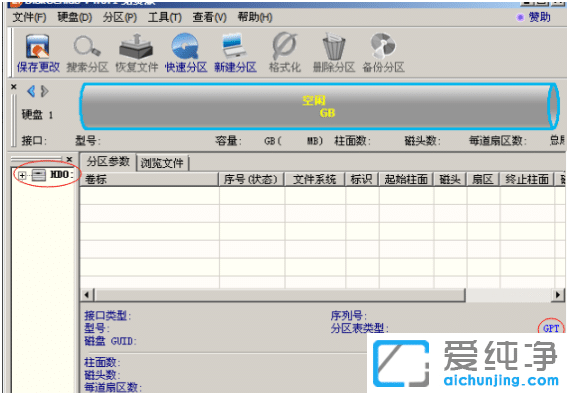Click the 新建分区 new partition icon

click(235, 53)
